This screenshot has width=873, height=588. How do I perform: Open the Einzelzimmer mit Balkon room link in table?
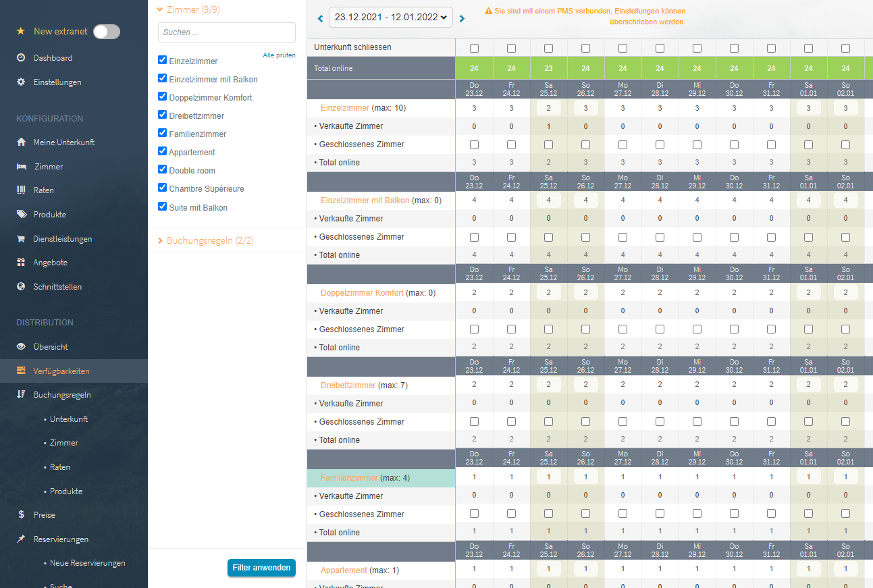(x=365, y=201)
